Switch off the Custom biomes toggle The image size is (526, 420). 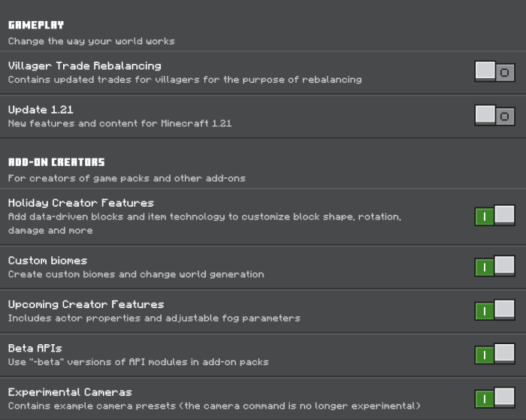pos(494,266)
